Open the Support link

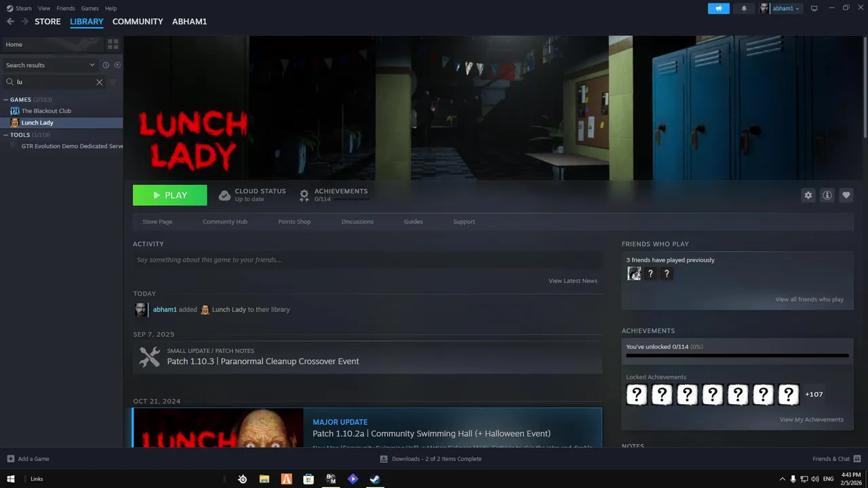pyautogui.click(x=464, y=222)
